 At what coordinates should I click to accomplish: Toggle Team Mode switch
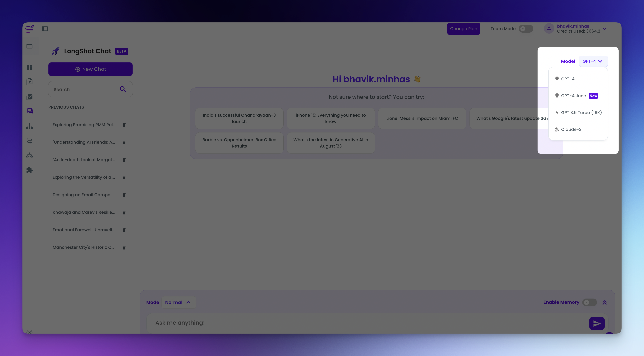[526, 29]
